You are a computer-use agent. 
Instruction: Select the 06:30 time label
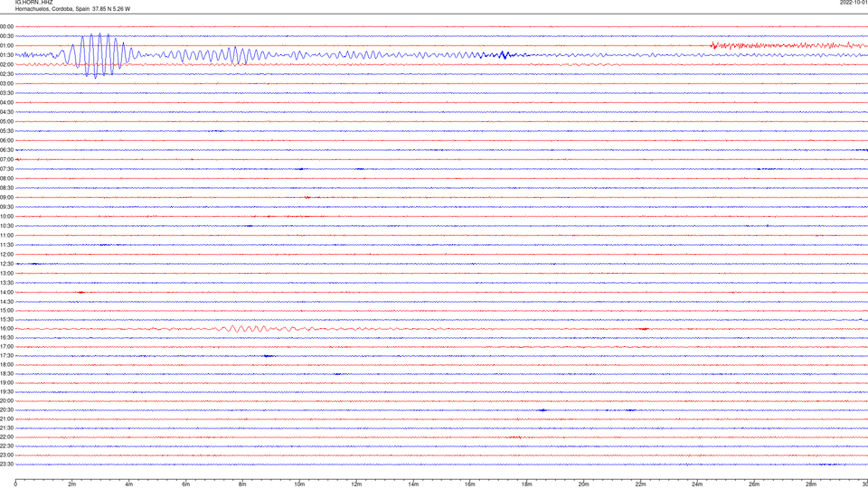tap(6, 150)
